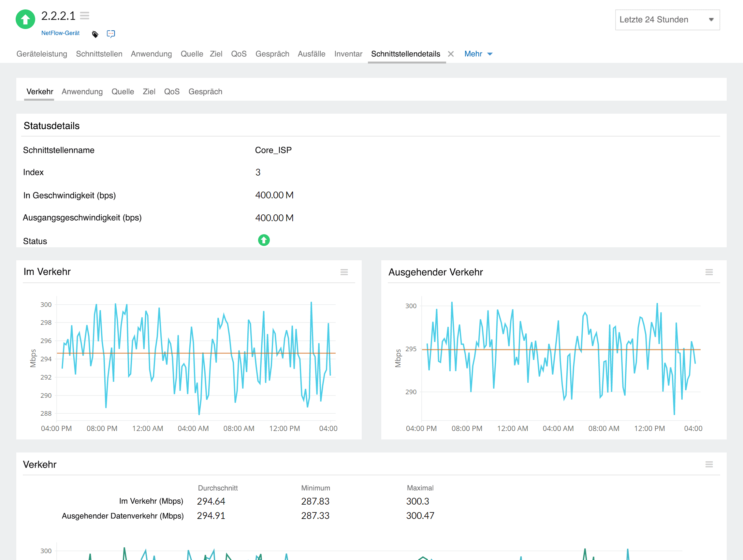Open the QoS sub-tab dropdown area
This screenshot has width=743, height=560.
click(172, 92)
